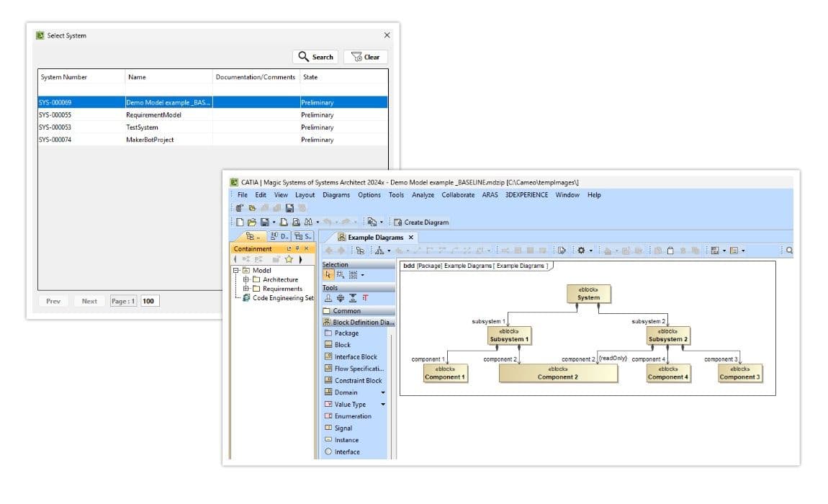Screen dimensions: 828x504
Task: Click the paste clipboard icon in diagram toolbar
Action: 670,251
